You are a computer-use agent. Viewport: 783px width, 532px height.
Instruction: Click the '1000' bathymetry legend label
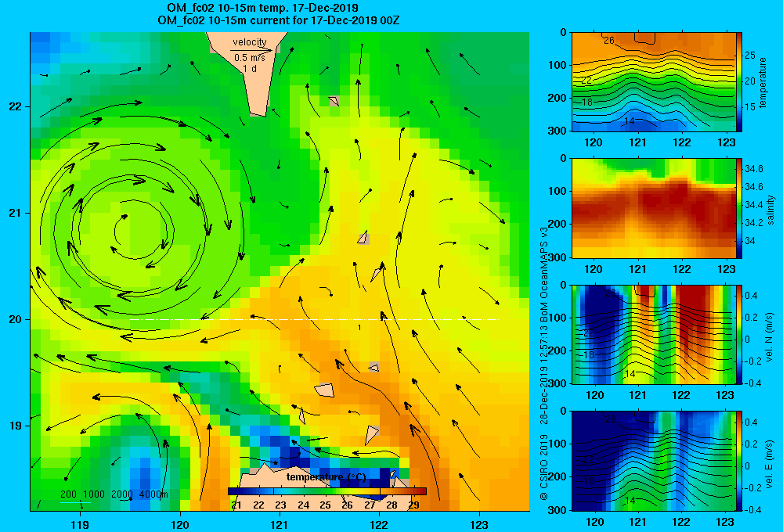click(x=94, y=494)
